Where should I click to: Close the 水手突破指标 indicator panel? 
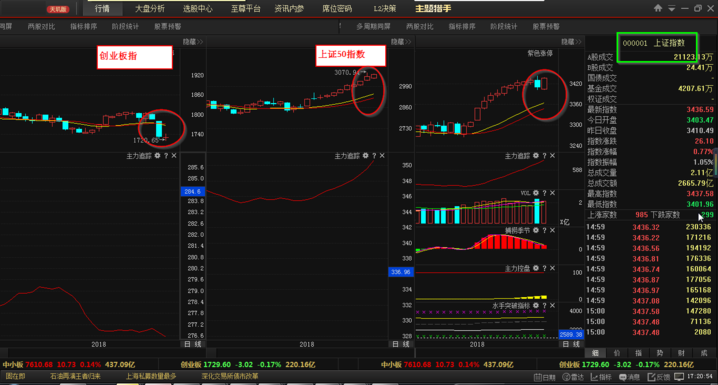552,305
